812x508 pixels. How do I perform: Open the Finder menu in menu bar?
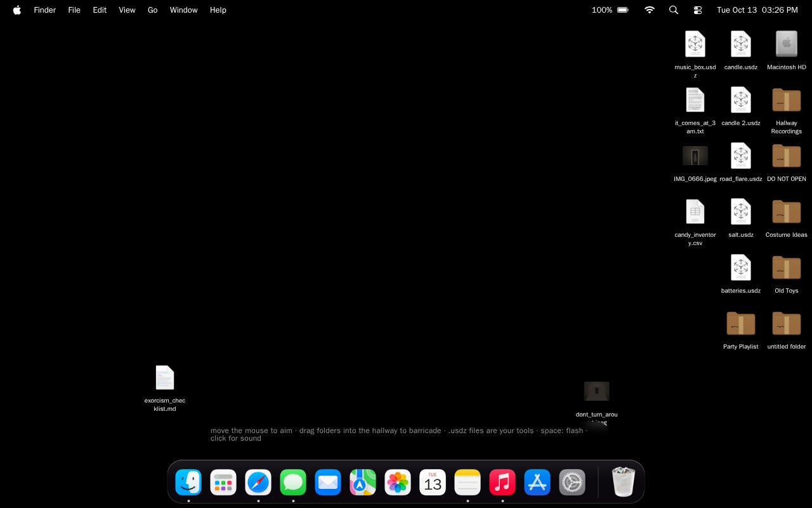click(x=44, y=10)
